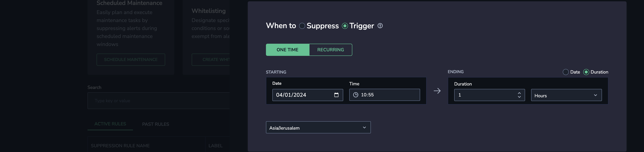The image size is (644, 152).
Task: Decrease duration with the stepper down arrow
Action: point(519,97)
